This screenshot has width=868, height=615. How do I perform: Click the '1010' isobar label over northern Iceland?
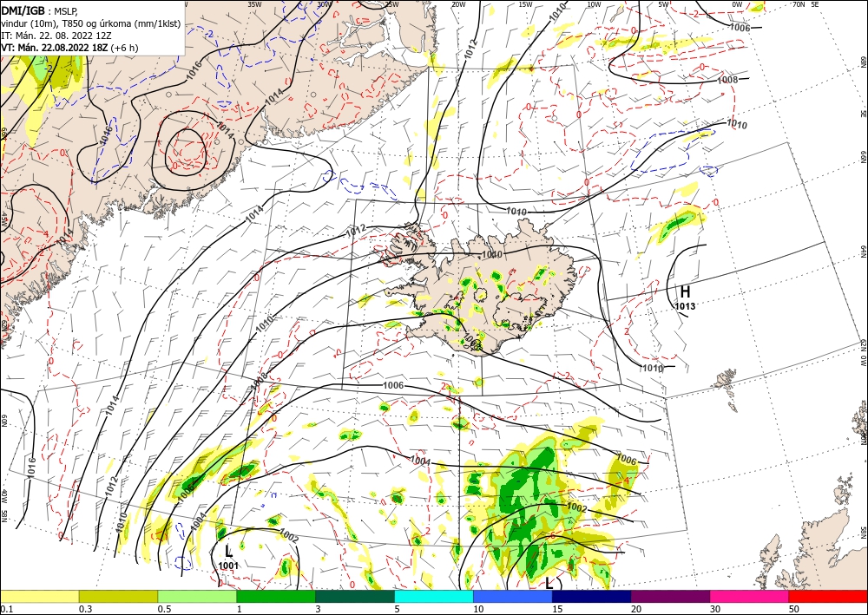point(492,255)
